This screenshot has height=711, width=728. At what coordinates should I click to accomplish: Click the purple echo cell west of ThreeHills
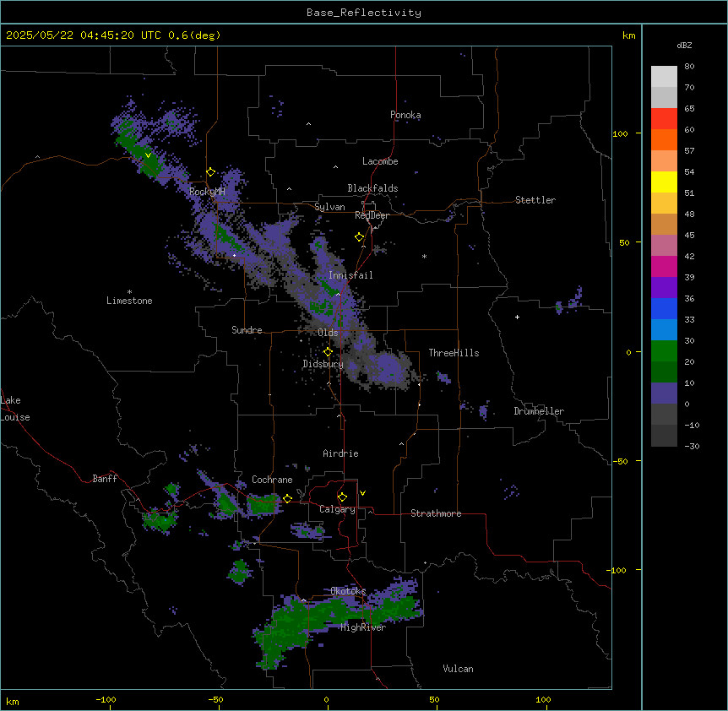tap(390, 369)
